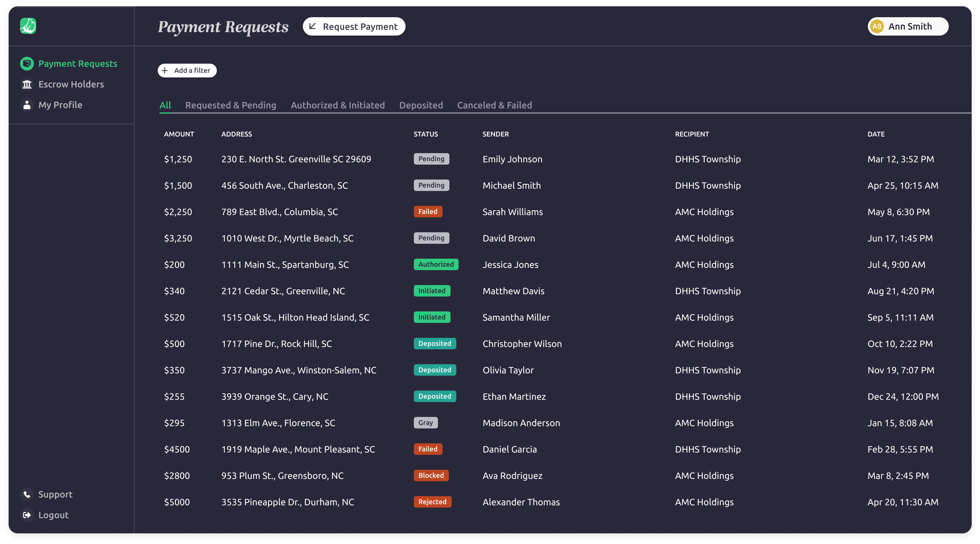Click the Ann Smith account name
The width and height of the screenshot is (980, 544).
pyautogui.click(x=910, y=26)
